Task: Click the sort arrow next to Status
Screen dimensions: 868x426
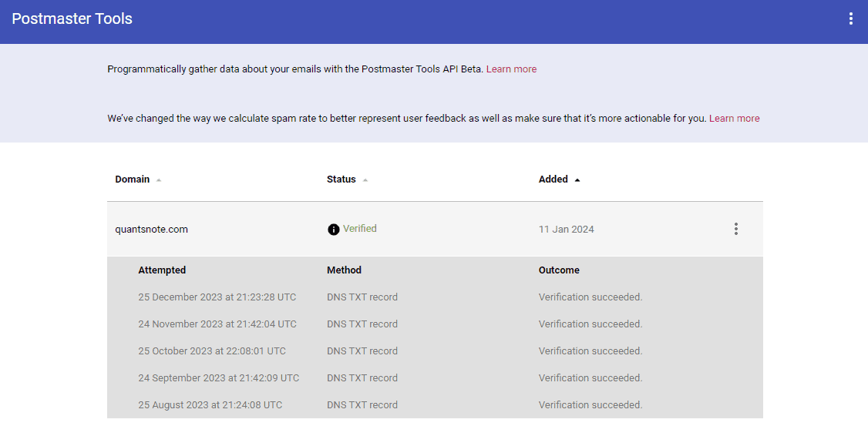Action: [x=365, y=180]
